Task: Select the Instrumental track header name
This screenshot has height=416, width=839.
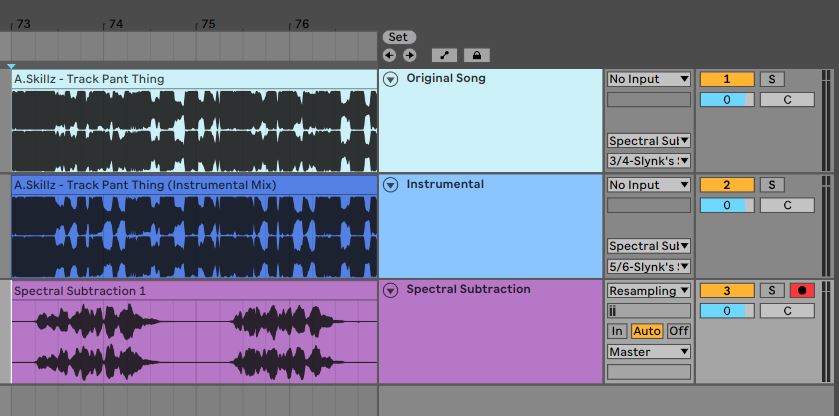Action: click(x=445, y=184)
